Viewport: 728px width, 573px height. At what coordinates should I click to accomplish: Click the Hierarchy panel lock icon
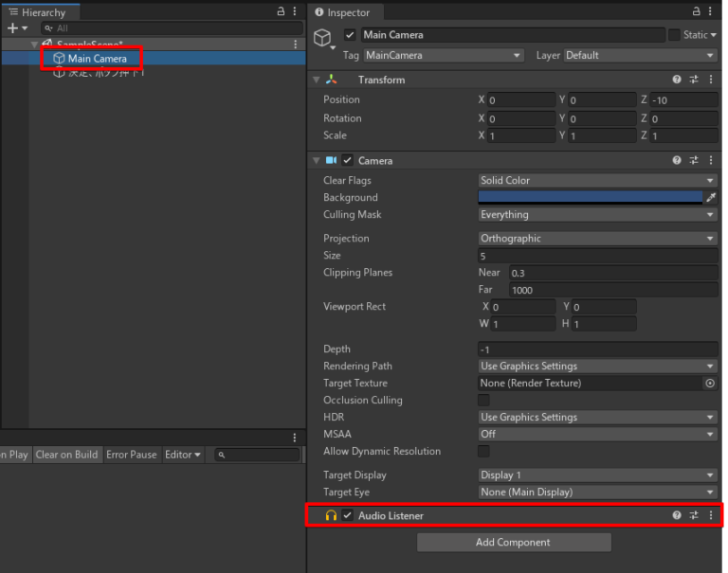(281, 11)
